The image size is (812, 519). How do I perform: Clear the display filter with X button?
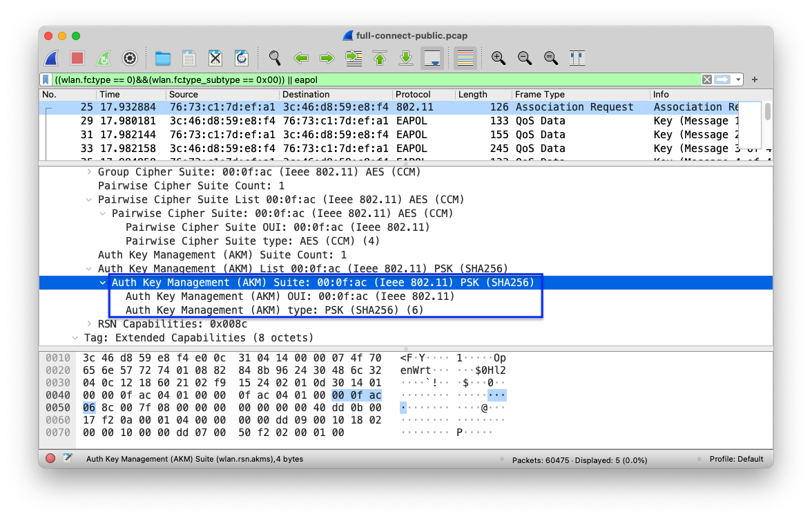pyautogui.click(x=706, y=79)
